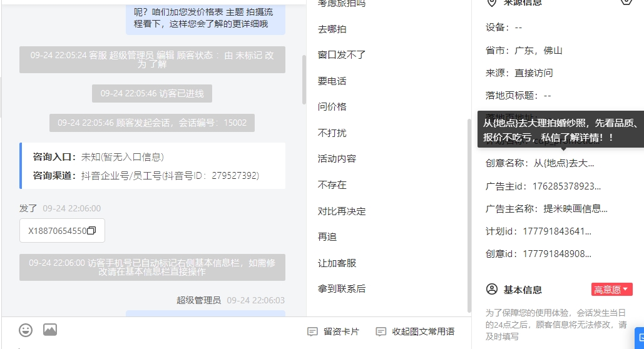Copy the X18870654550 number via copy icon
The image size is (644, 349).
(91, 230)
